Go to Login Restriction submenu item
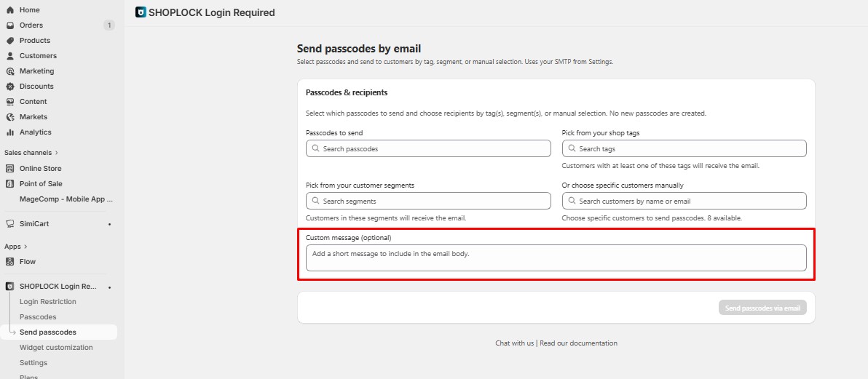This screenshot has width=868, height=379. [x=48, y=302]
